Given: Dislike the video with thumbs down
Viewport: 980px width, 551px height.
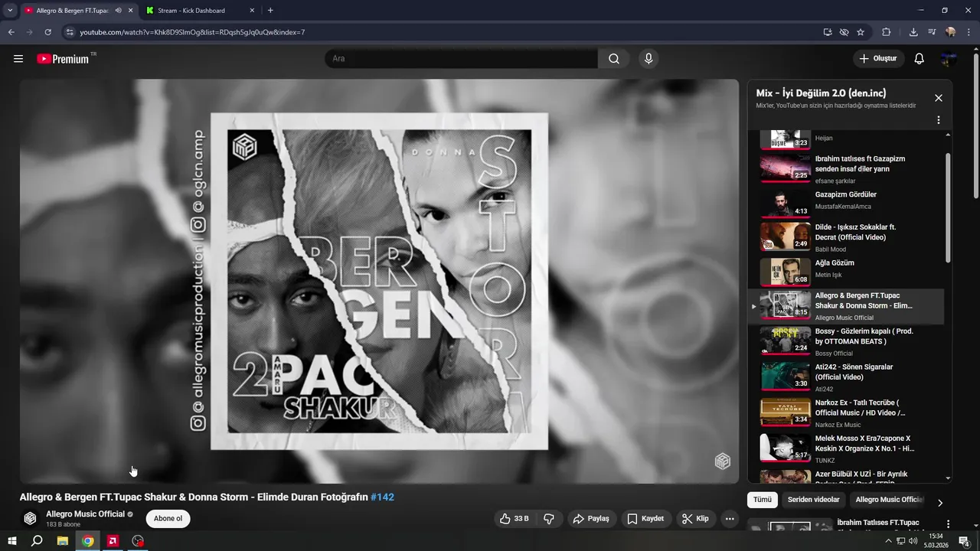Looking at the screenshot, I should [549, 519].
